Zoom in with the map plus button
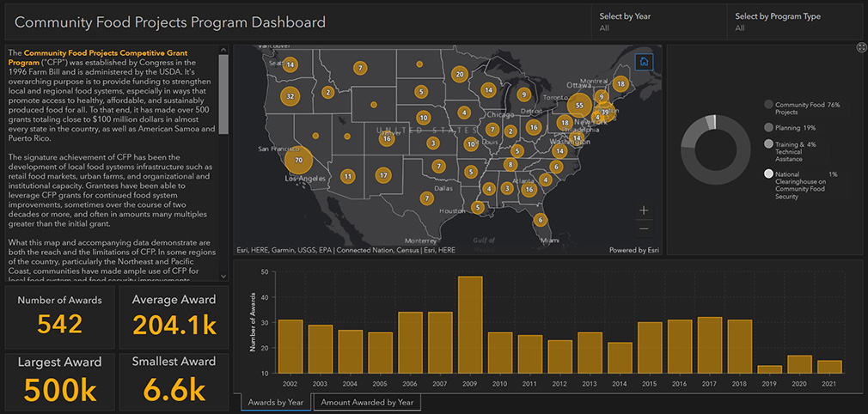The image size is (868, 414). coord(644,210)
